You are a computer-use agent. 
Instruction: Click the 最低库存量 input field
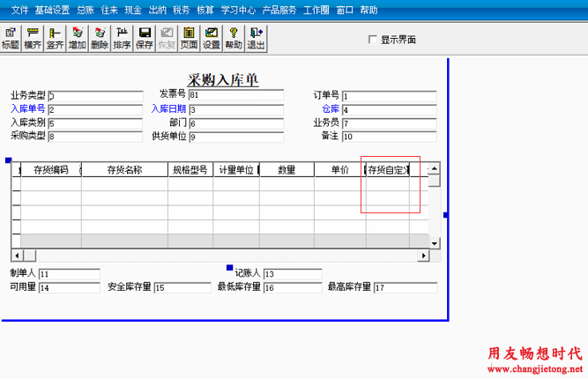pyautogui.click(x=293, y=287)
